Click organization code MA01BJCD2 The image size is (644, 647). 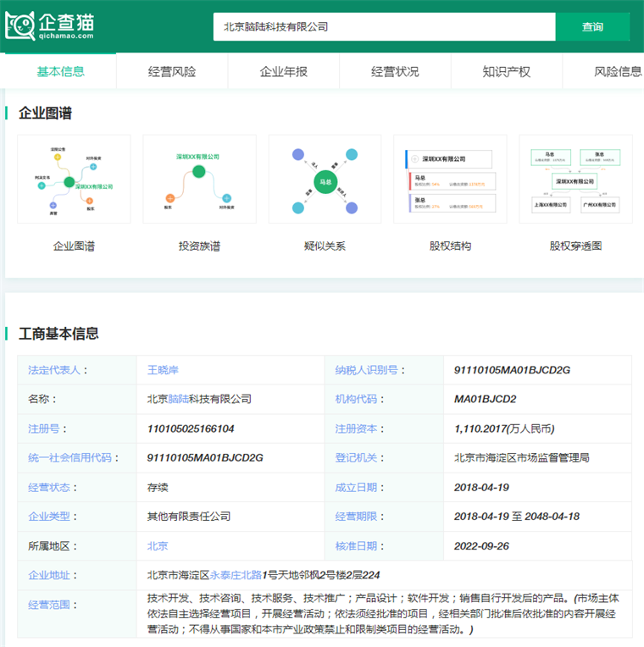coord(485,399)
